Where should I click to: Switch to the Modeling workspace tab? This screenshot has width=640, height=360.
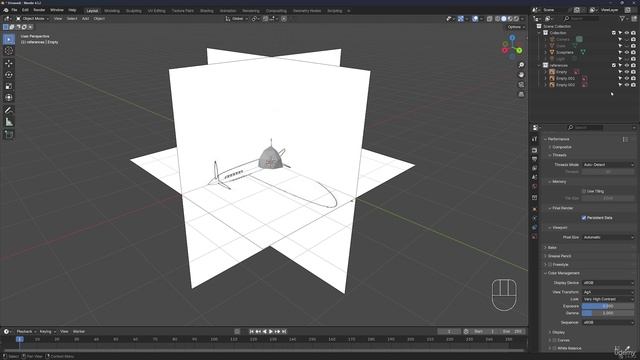[x=112, y=11]
